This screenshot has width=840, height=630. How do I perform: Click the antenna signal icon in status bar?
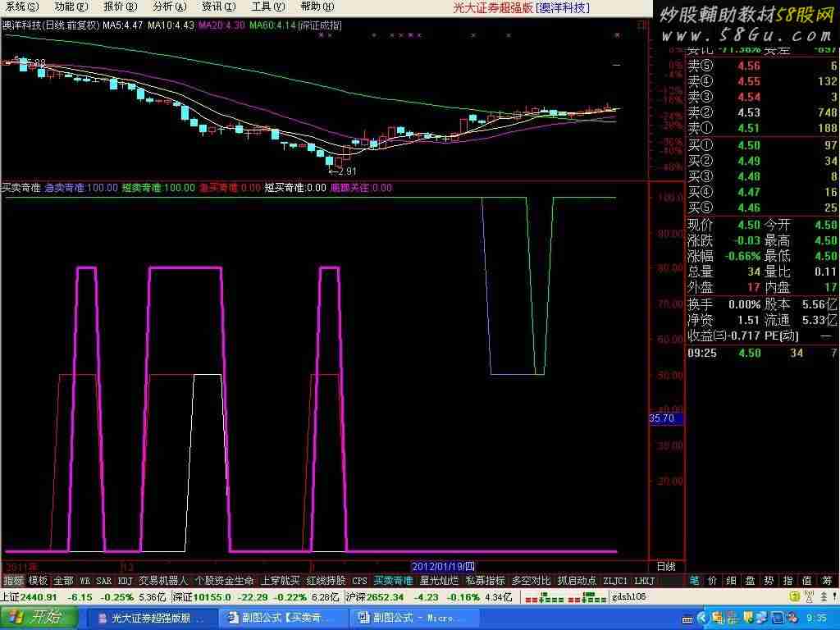[809, 597]
